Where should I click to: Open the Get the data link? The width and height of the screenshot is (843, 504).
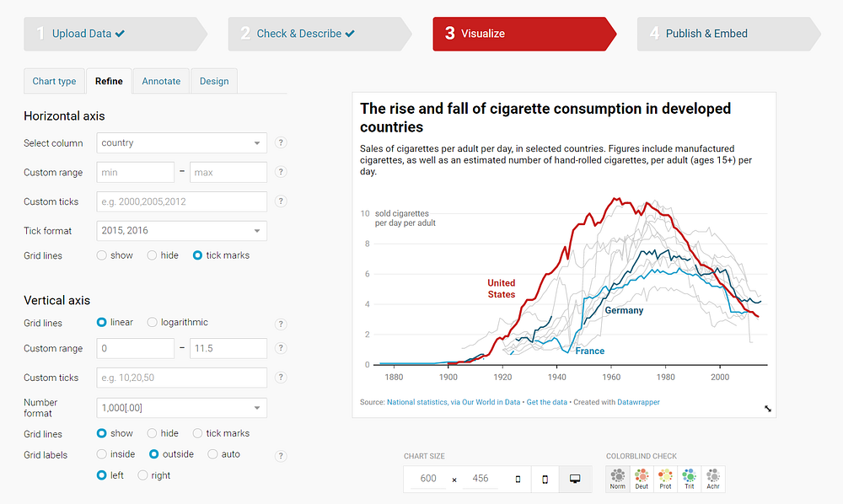[x=547, y=402]
